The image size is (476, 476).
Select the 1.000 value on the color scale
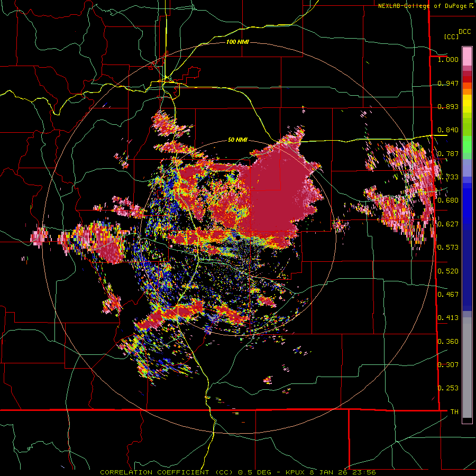click(x=448, y=59)
